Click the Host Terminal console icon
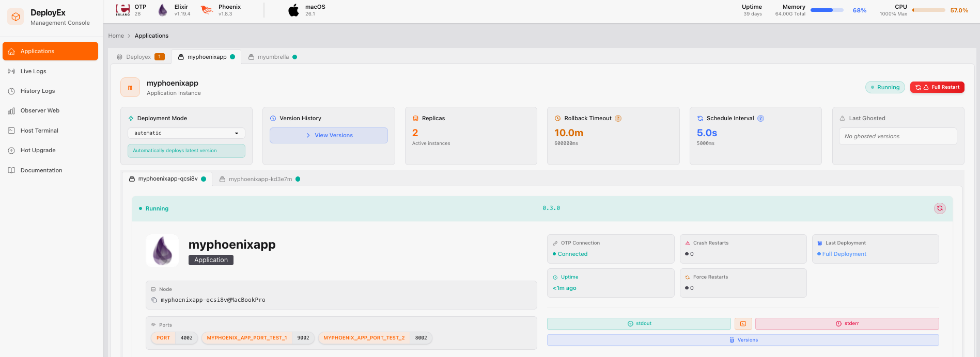980x357 pixels. [11, 131]
